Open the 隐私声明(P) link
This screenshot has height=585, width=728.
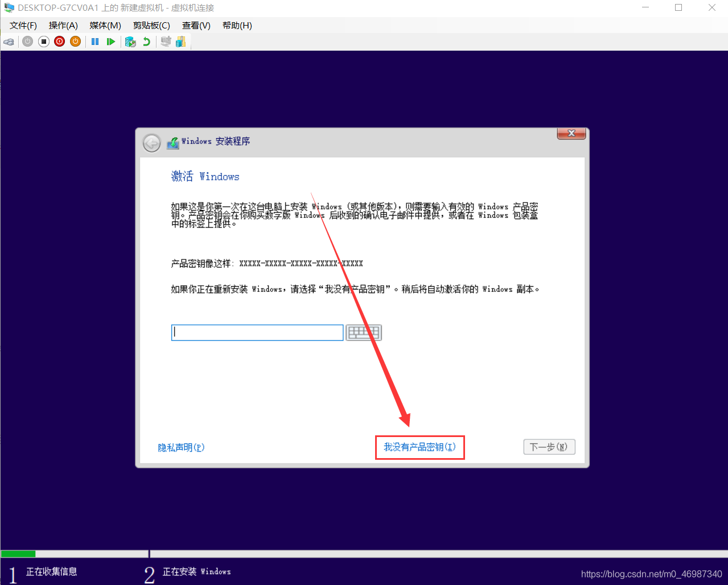click(x=181, y=448)
